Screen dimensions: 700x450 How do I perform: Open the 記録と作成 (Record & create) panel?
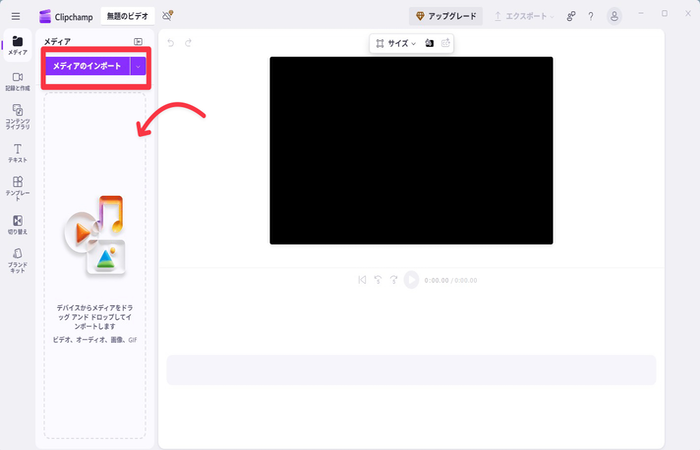coord(17,82)
